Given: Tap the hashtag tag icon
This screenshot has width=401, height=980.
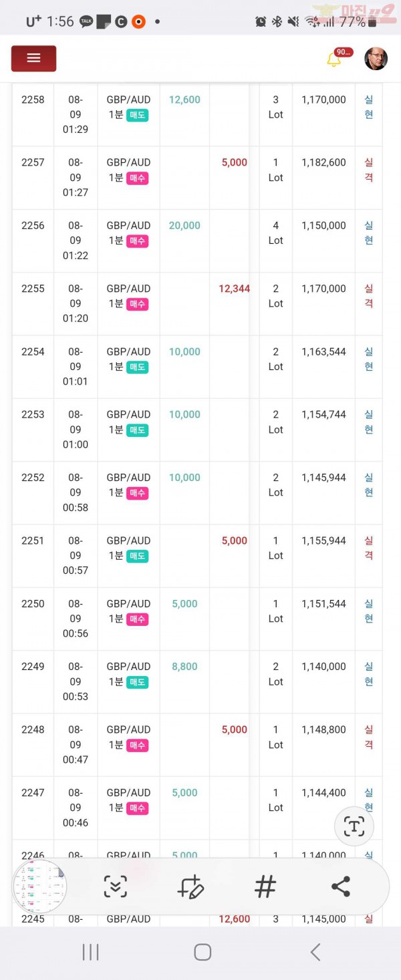Looking at the screenshot, I should [265, 886].
